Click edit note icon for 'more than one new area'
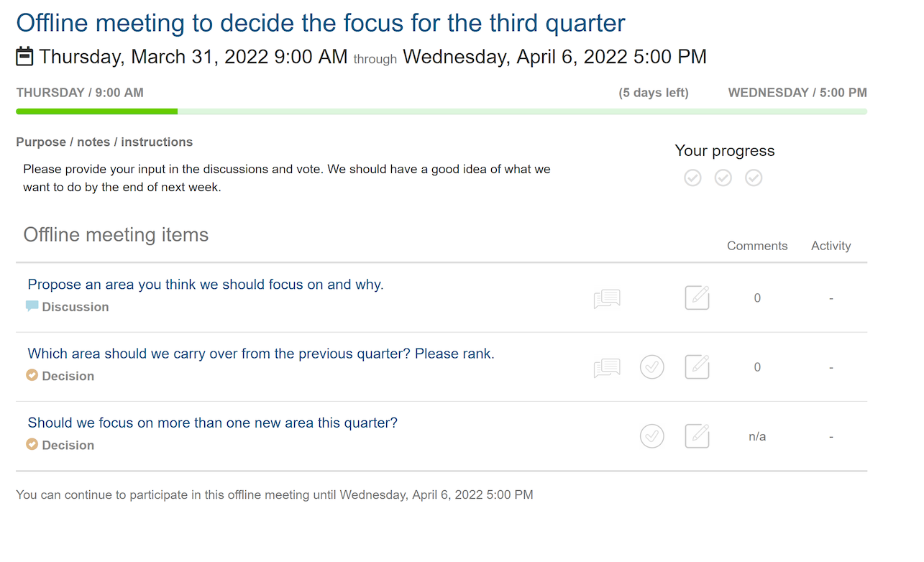Image resolution: width=924 pixels, height=562 pixels. 697,436
